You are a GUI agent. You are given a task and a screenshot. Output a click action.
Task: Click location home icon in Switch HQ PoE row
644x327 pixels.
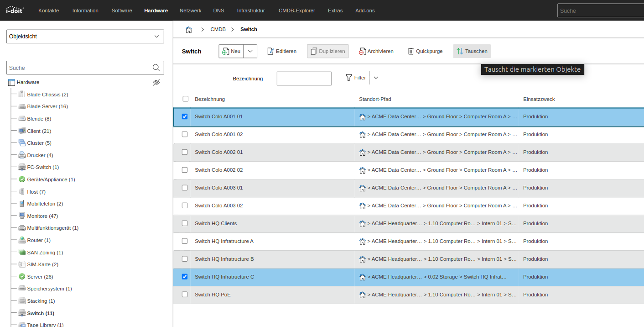coord(363,295)
